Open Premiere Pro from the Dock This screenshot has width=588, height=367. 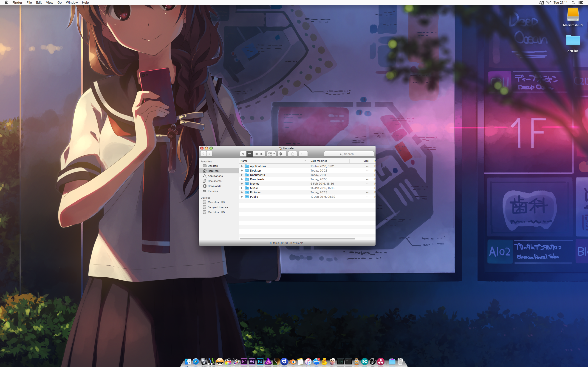[x=244, y=361]
